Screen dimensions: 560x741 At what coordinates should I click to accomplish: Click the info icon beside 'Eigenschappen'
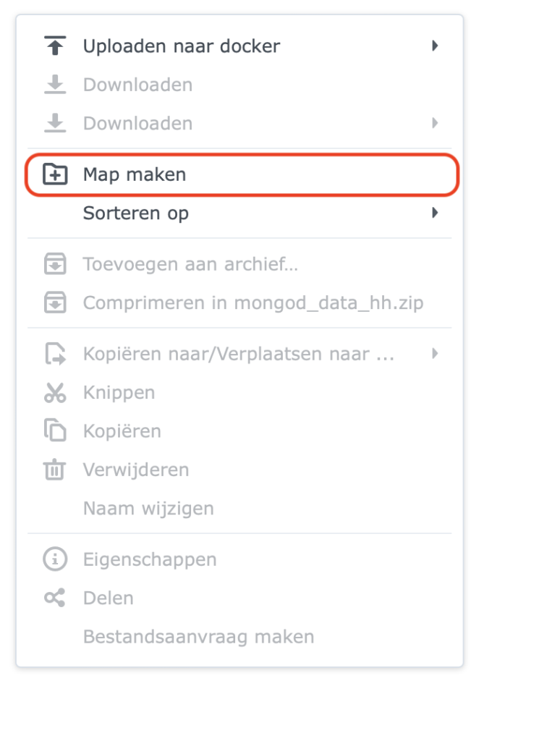click(54, 559)
